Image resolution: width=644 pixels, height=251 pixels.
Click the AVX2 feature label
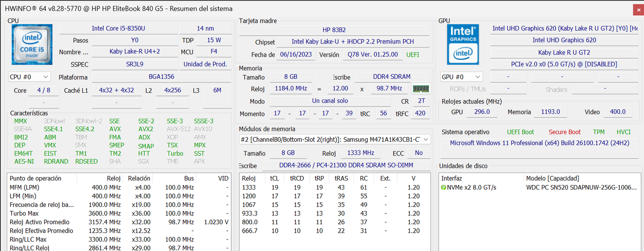click(146, 129)
